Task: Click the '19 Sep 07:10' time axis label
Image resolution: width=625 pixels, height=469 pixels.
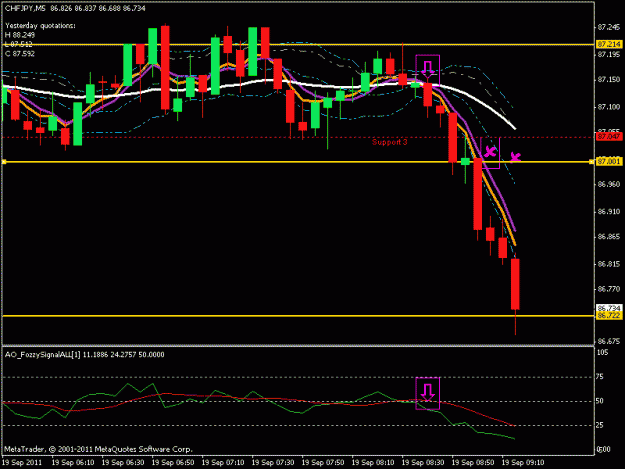Action: click(223, 463)
